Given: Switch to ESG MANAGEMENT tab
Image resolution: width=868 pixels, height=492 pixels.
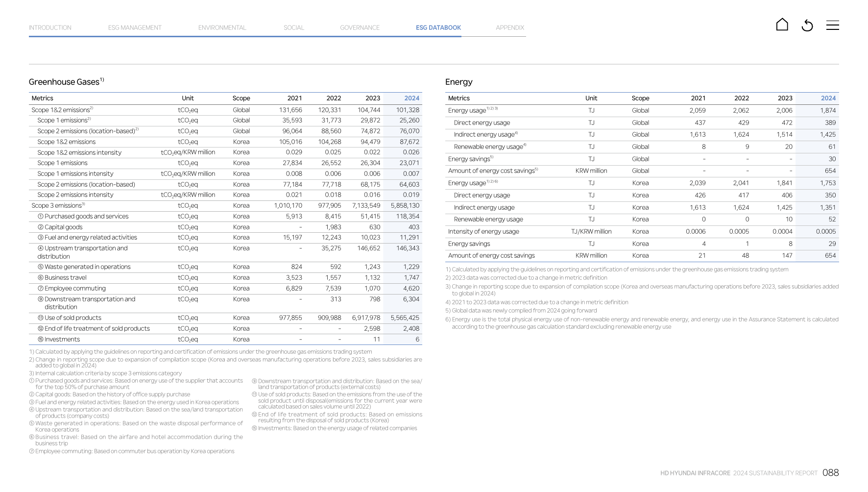Looking at the screenshot, I should pos(135,28).
